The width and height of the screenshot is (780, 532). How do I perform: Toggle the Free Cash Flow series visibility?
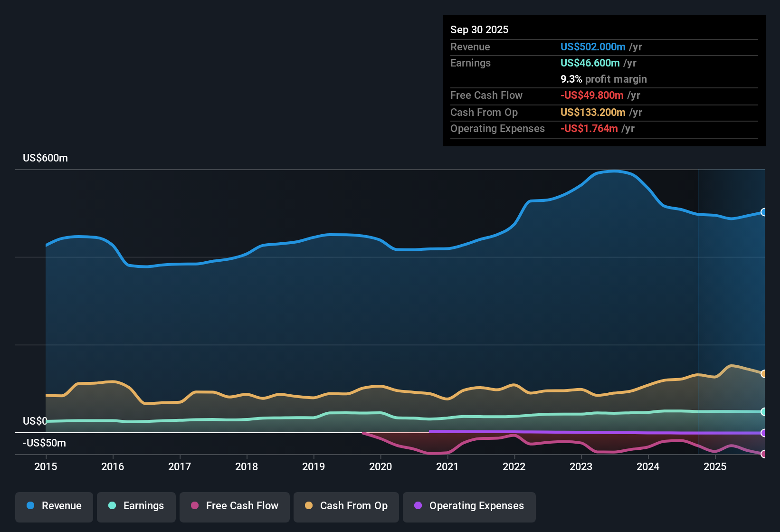[234, 506]
